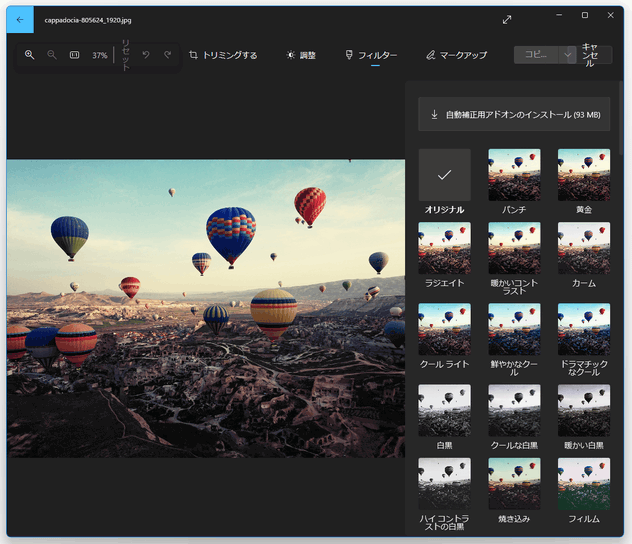The image size is (632, 544).
Task: Apply the ハイコントラストの白黒 filter
Action: (x=445, y=484)
